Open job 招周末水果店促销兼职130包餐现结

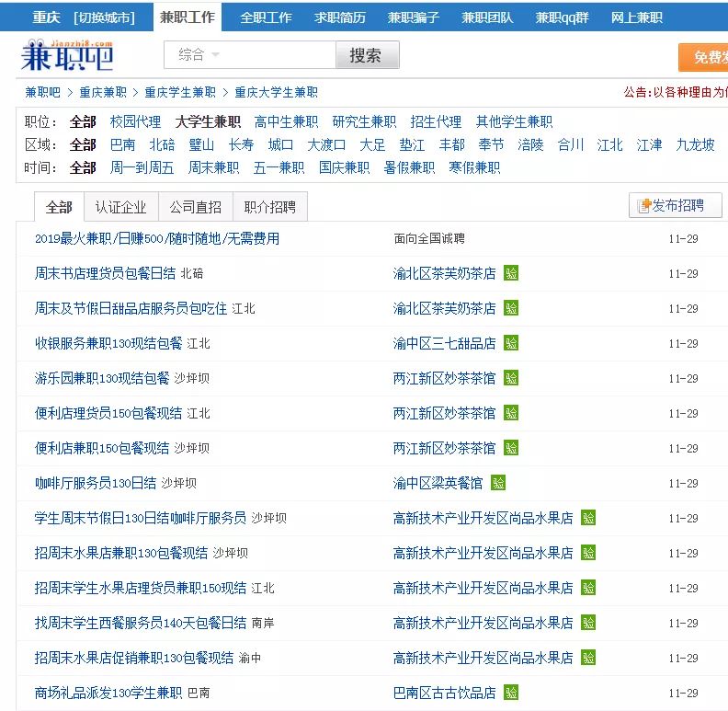point(134,658)
